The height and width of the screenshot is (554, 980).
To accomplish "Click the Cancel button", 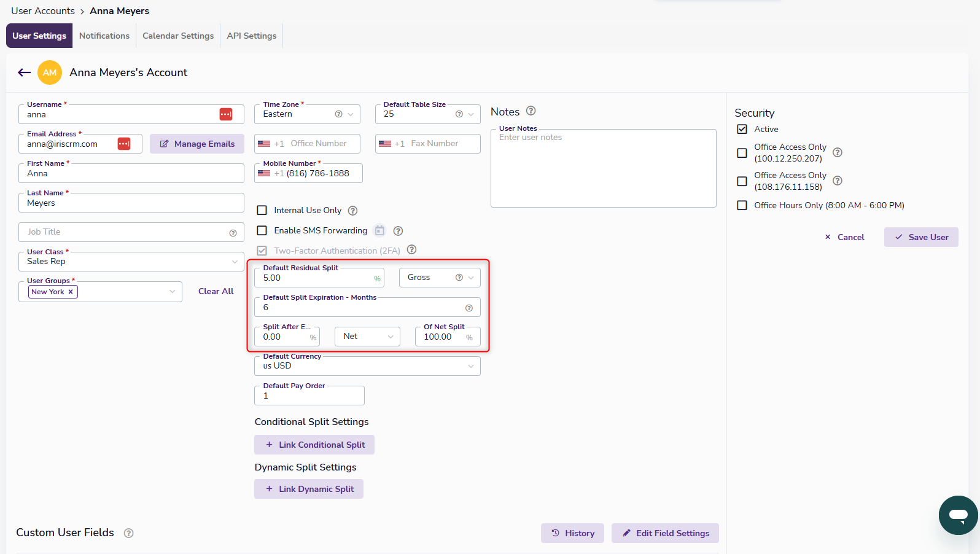I will pos(844,237).
